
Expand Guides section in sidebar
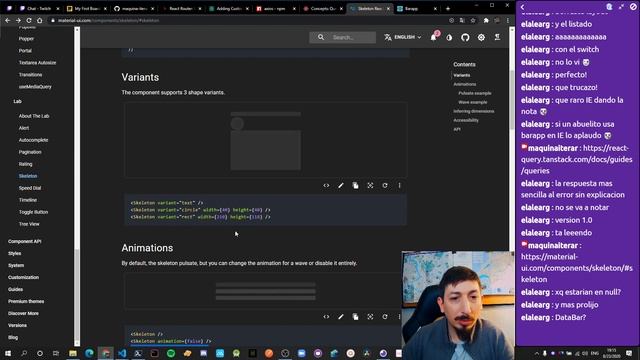tap(15, 289)
